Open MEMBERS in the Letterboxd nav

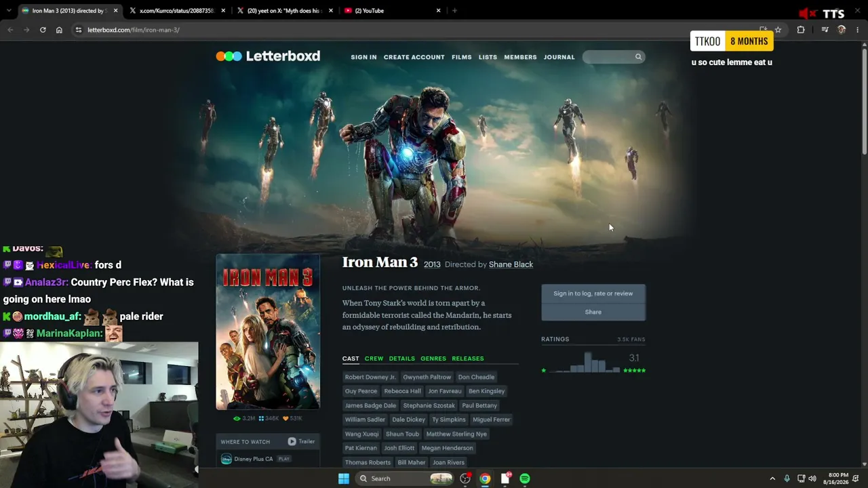pos(520,57)
